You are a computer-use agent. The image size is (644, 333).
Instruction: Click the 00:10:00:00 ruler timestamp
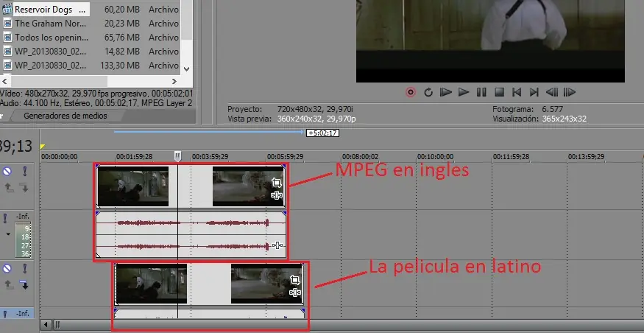(436, 157)
